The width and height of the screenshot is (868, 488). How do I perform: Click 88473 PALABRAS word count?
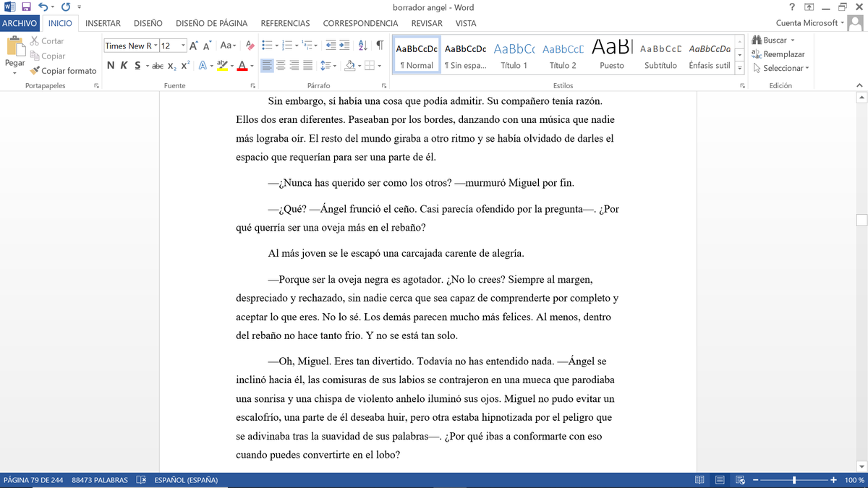pyautogui.click(x=100, y=480)
